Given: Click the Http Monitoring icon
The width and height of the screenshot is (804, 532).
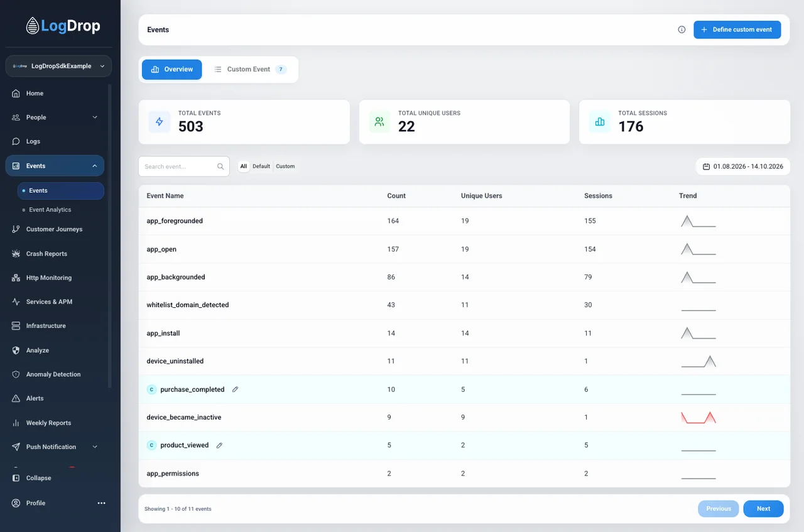Looking at the screenshot, I should click(x=16, y=278).
